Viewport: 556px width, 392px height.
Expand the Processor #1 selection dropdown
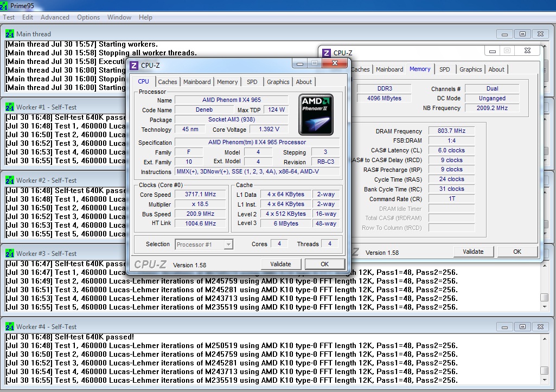coord(228,245)
